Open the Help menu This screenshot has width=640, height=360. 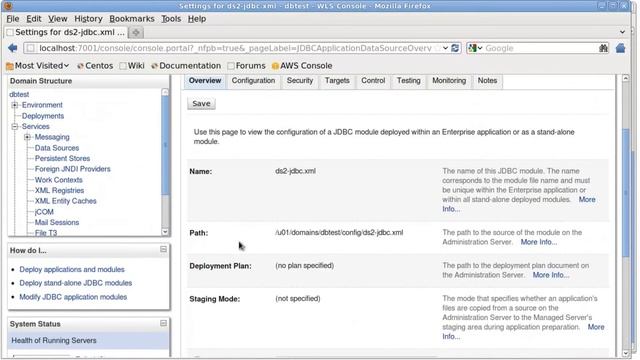click(x=197, y=19)
